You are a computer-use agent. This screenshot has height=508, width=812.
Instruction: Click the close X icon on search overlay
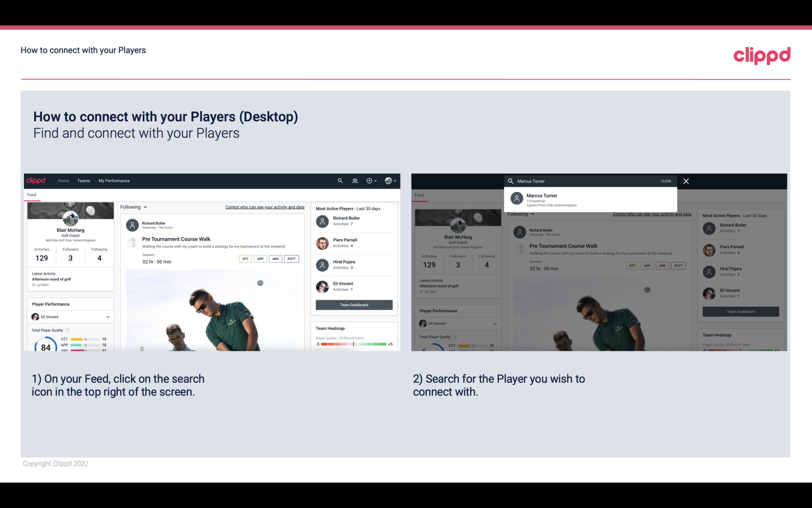pyautogui.click(x=686, y=181)
